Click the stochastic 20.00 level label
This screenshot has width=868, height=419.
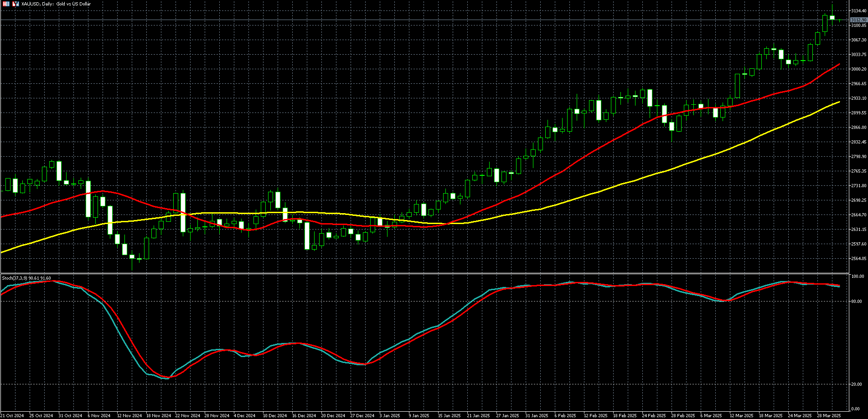tap(857, 384)
